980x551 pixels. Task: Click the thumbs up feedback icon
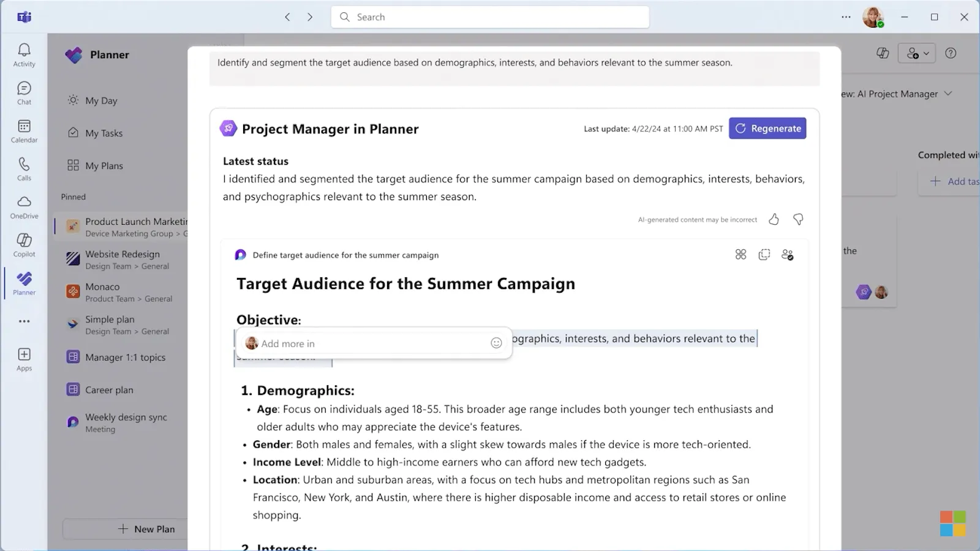(774, 219)
